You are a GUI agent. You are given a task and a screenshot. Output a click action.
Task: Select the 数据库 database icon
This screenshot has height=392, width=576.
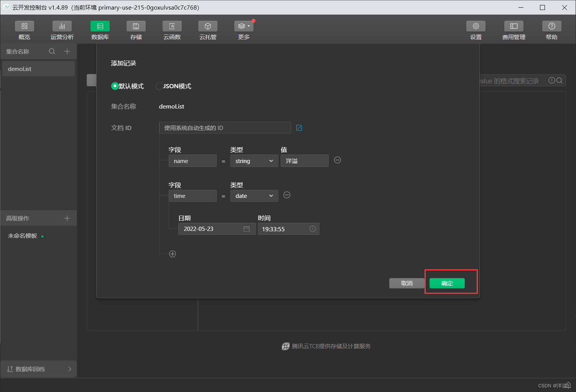pyautogui.click(x=100, y=26)
